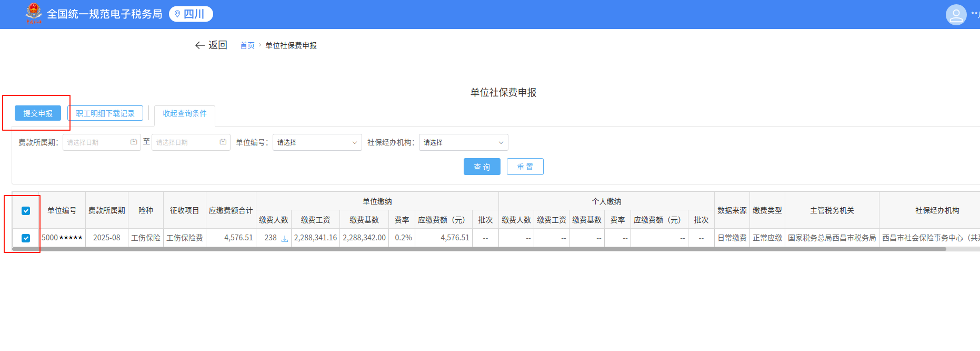
Task: Open 职工明细下载记录
Action: pos(105,113)
